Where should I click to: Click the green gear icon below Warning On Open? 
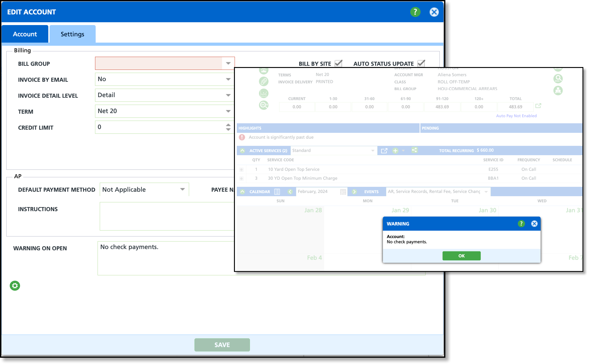(x=15, y=286)
